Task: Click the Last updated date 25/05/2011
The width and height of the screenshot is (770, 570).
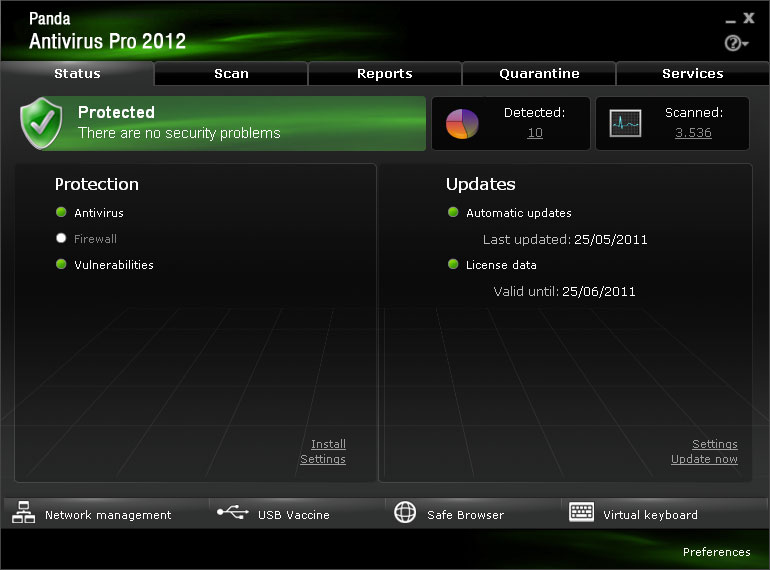Action: [610, 240]
